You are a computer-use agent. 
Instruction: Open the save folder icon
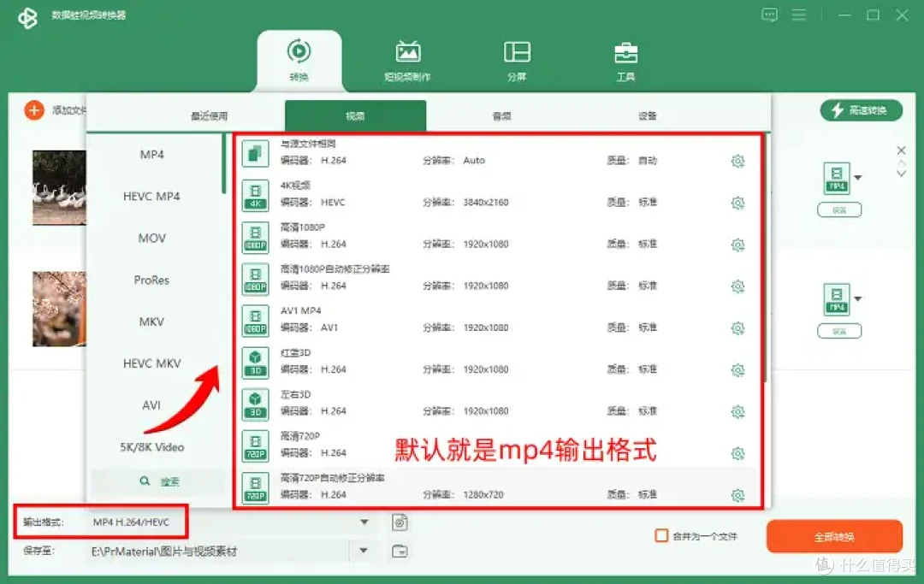(400, 551)
